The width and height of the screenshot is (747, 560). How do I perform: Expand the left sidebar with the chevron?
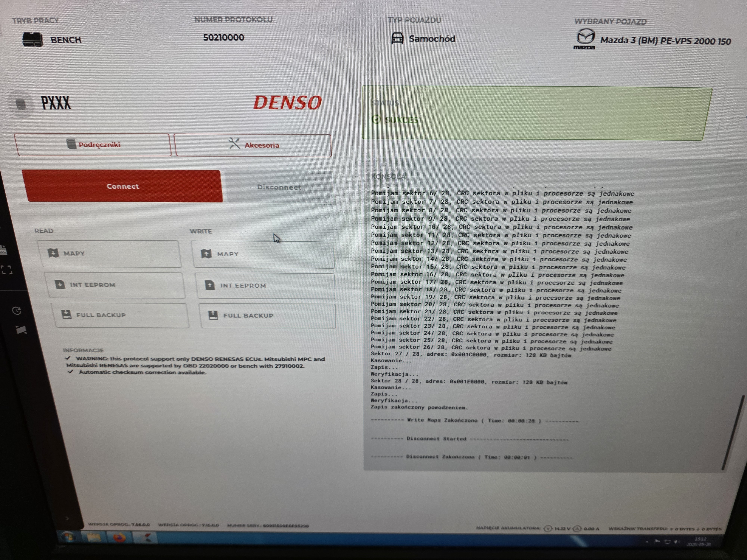pyautogui.click(x=67, y=518)
